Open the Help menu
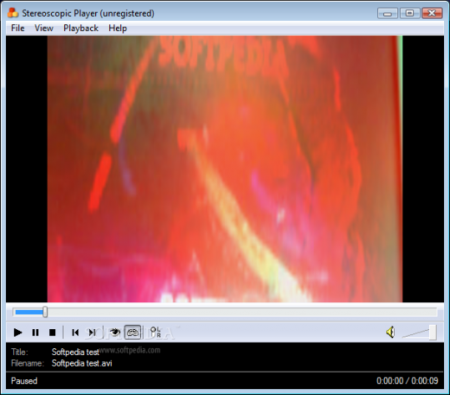This screenshot has height=395, width=450. click(118, 28)
